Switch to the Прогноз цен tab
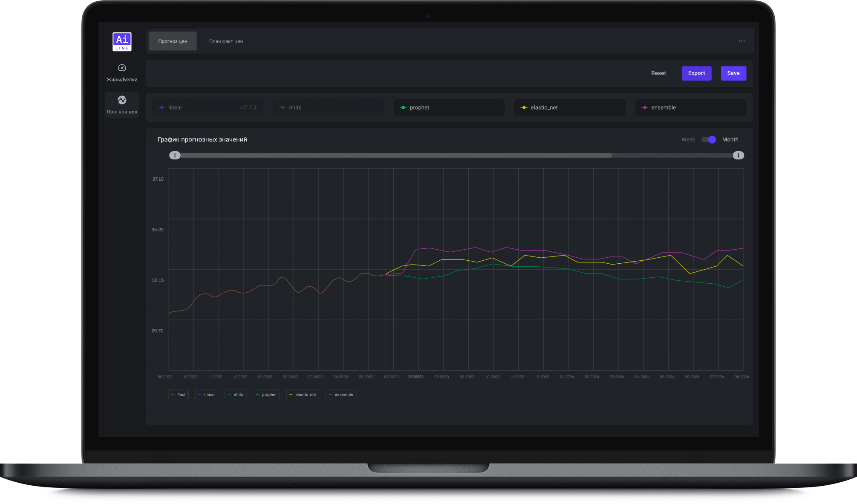 [x=173, y=41]
